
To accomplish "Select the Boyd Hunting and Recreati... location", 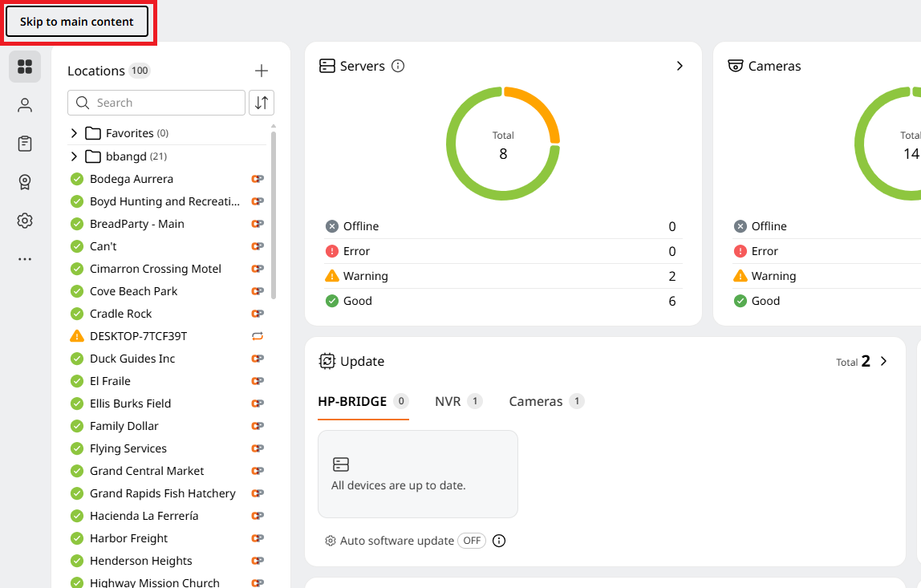I will pyautogui.click(x=164, y=201).
